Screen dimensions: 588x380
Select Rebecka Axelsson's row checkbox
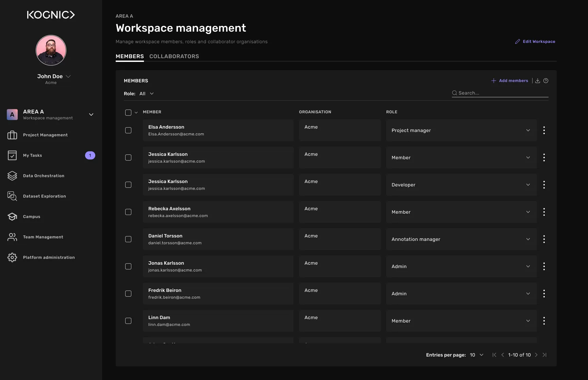128,212
